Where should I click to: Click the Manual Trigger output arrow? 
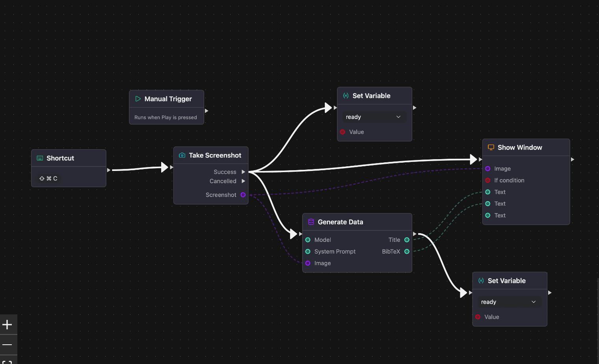click(x=206, y=111)
